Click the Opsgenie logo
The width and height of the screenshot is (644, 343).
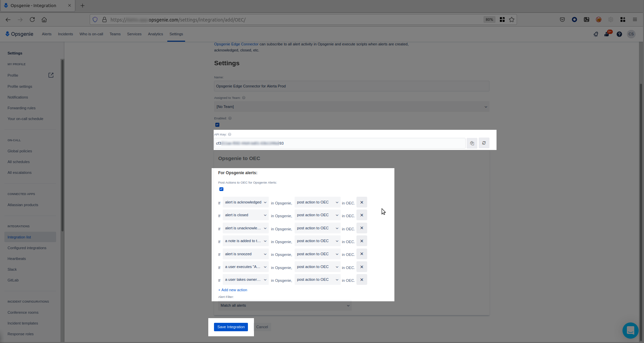[19, 34]
